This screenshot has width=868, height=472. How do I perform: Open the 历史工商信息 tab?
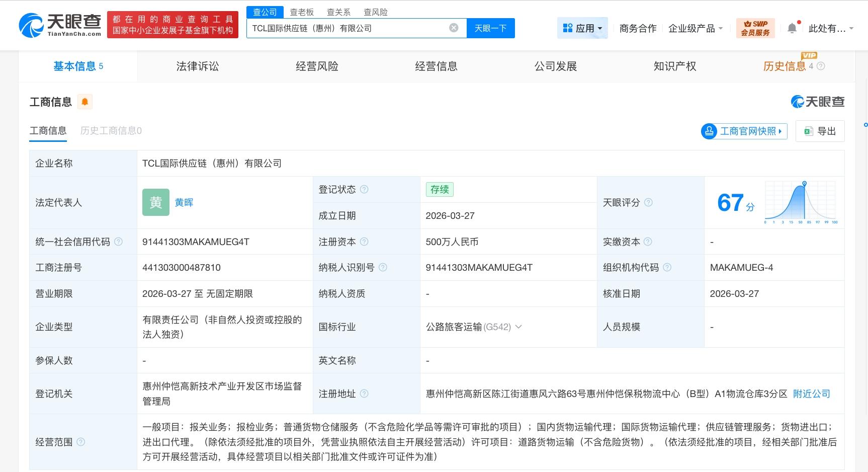point(110,131)
